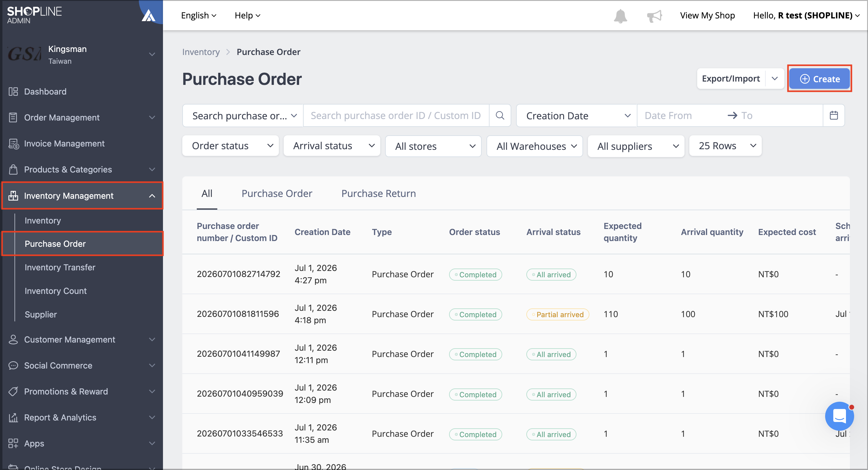
Task: Expand Promotions & Reward menu
Action: [152, 391]
